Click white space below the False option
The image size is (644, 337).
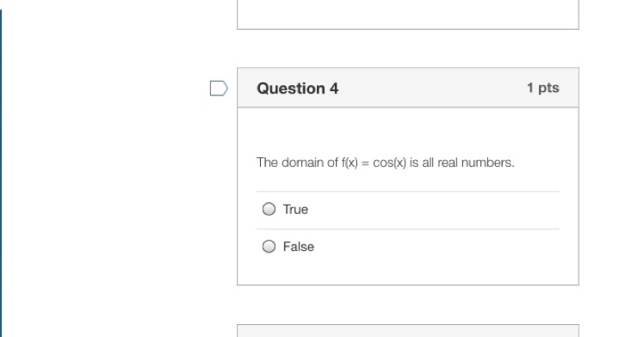[x=408, y=273]
